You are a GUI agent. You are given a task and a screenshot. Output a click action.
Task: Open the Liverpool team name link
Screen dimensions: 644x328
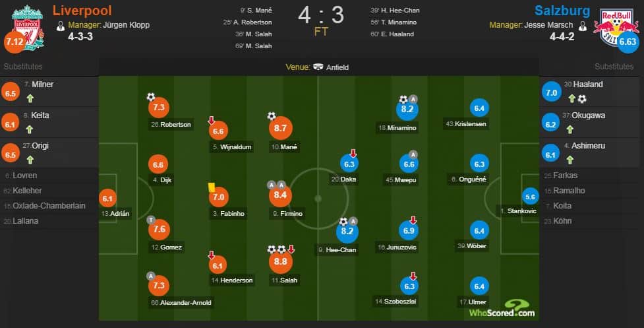(x=82, y=11)
